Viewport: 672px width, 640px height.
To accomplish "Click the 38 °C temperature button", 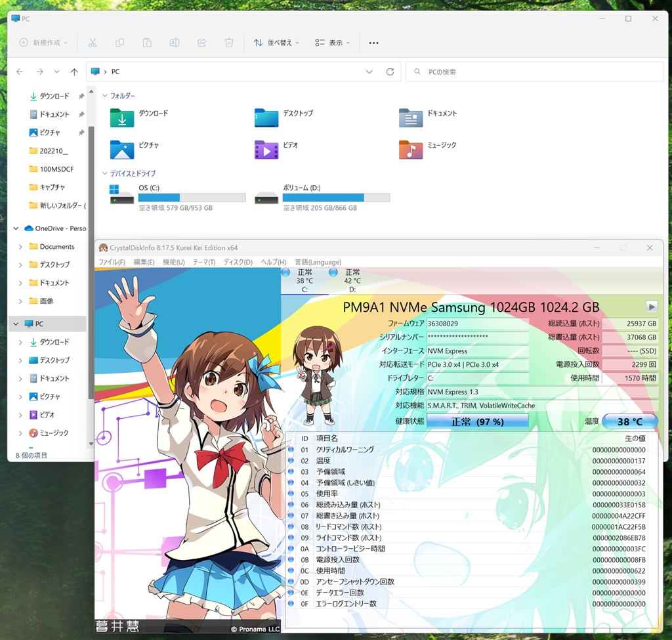I will click(629, 422).
